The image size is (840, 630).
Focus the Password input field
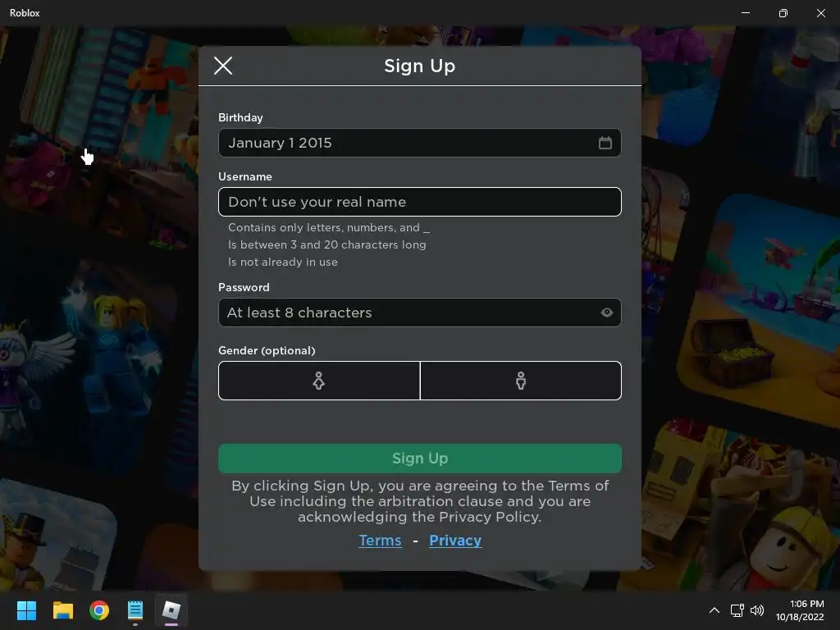coord(419,313)
